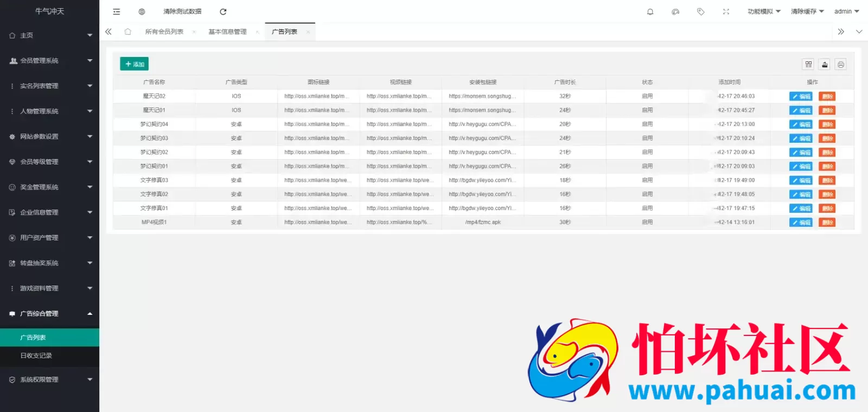Switch to the 基本信息管理 tab
This screenshot has width=868, height=412.
pyautogui.click(x=228, y=32)
